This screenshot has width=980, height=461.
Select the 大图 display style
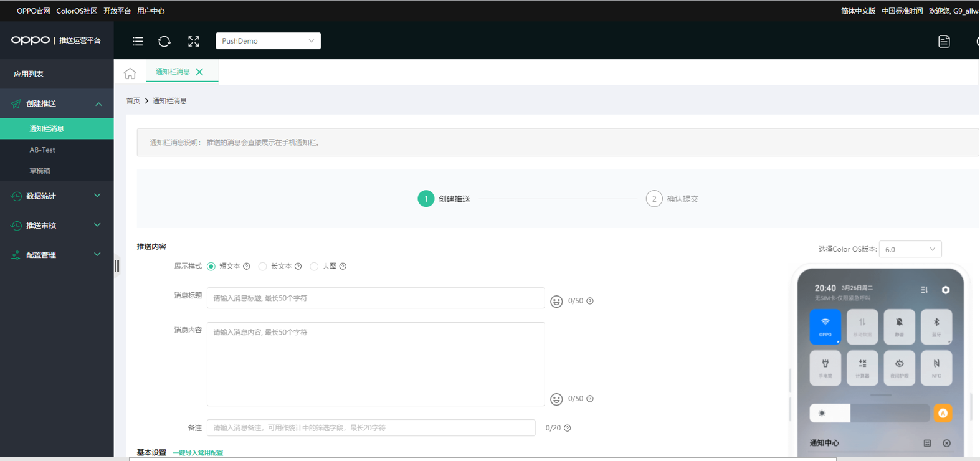315,267
